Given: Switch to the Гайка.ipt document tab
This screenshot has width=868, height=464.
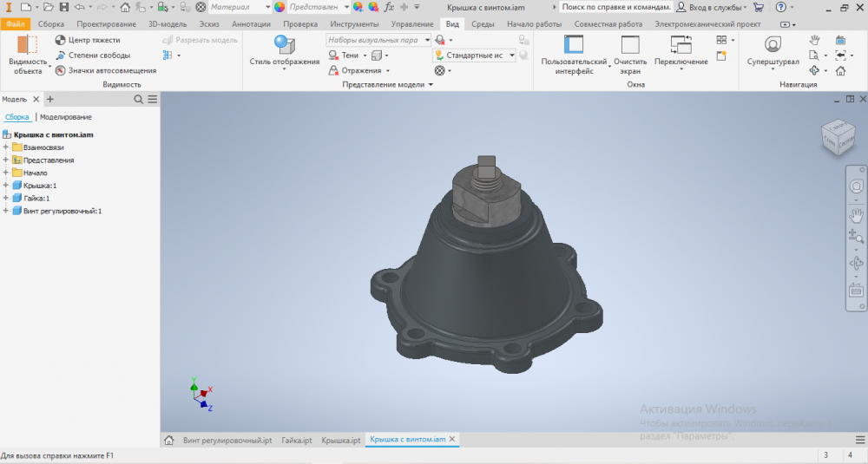Looking at the screenshot, I should point(296,441).
